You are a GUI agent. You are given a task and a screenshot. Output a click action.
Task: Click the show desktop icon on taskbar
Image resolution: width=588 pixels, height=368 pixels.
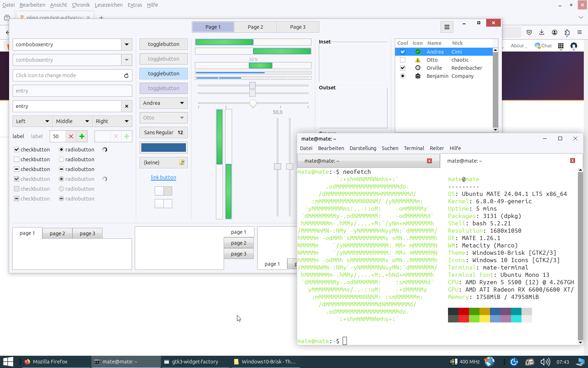(x=581, y=362)
